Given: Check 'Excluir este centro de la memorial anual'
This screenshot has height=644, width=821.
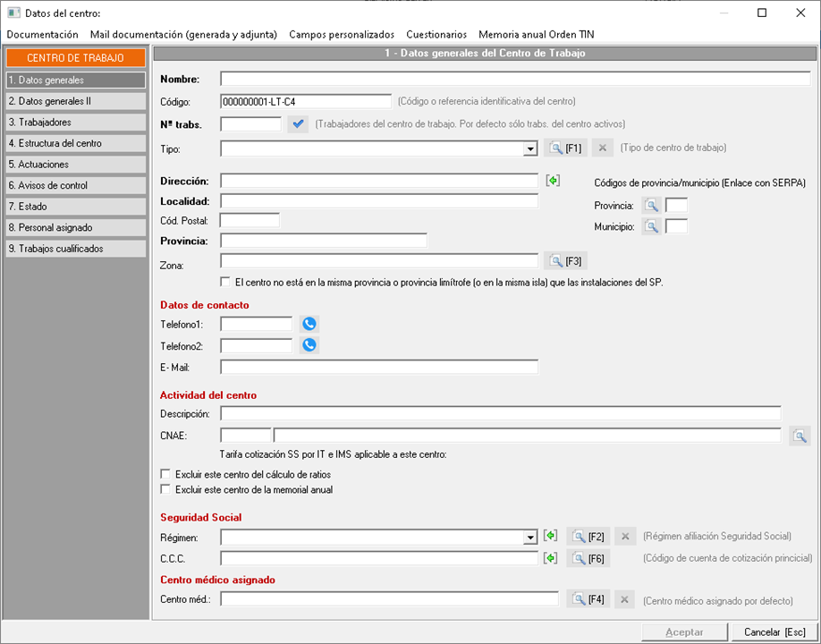Looking at the screenshot, I should coord(165,489).
